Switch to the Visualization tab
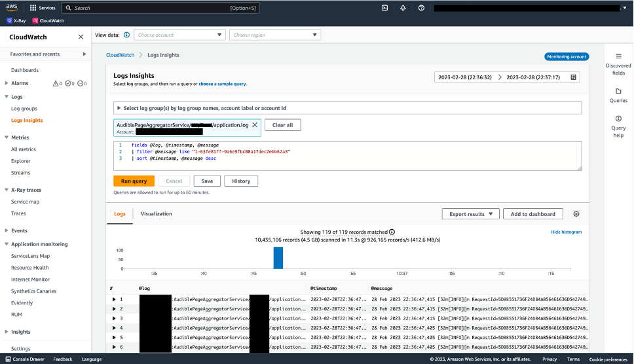The height and width of the screenshot is (364, 634). [x=156, y=213]
